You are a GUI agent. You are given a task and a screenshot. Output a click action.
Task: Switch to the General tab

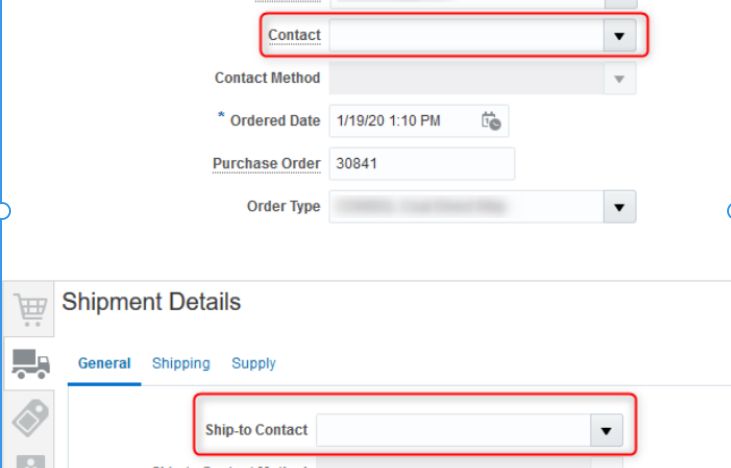pos(104,363)
